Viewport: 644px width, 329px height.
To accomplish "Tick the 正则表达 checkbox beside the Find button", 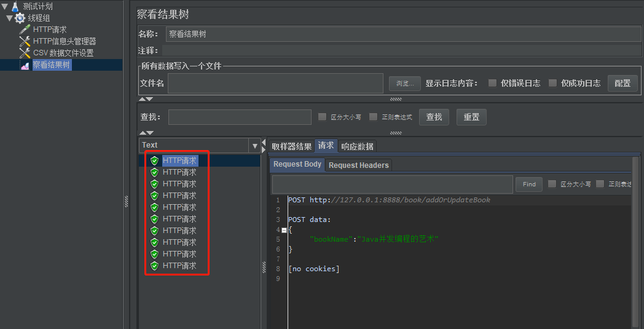I will click(600, 184).
